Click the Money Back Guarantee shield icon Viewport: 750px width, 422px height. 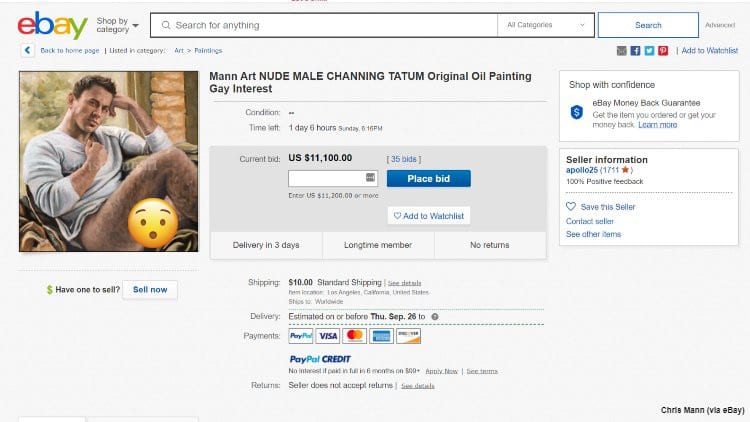coord(577,112)
